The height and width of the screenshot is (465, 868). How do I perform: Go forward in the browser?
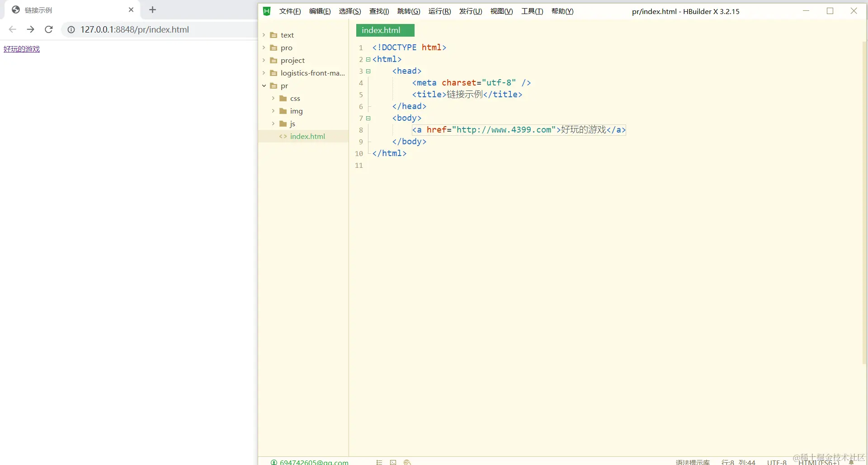(x=30, y=29)
